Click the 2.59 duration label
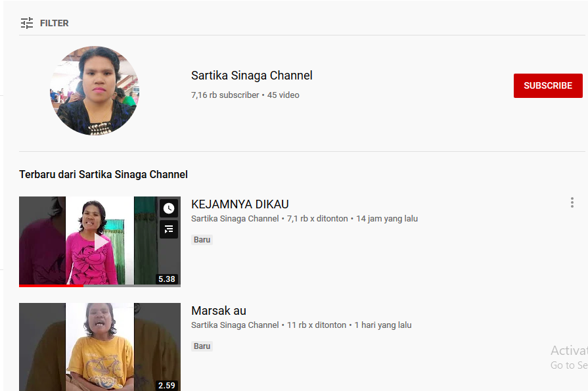 click(168, 386)
